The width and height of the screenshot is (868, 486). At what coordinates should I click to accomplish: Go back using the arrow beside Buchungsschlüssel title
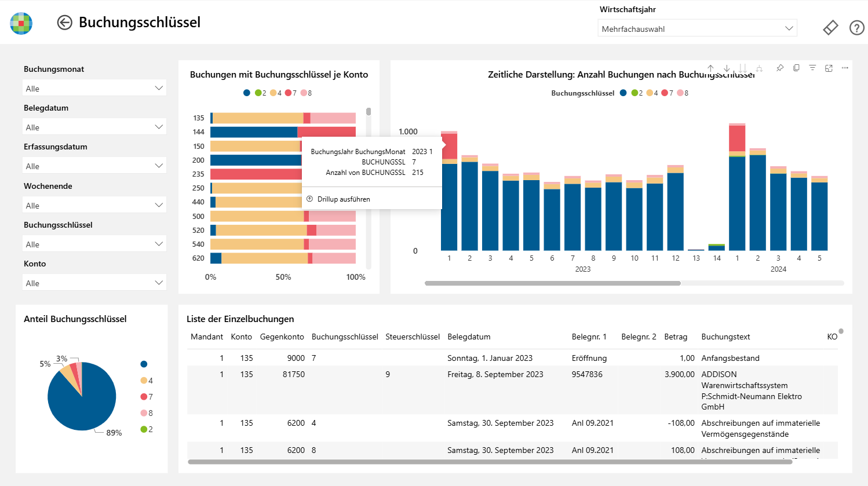click(64, 23)
